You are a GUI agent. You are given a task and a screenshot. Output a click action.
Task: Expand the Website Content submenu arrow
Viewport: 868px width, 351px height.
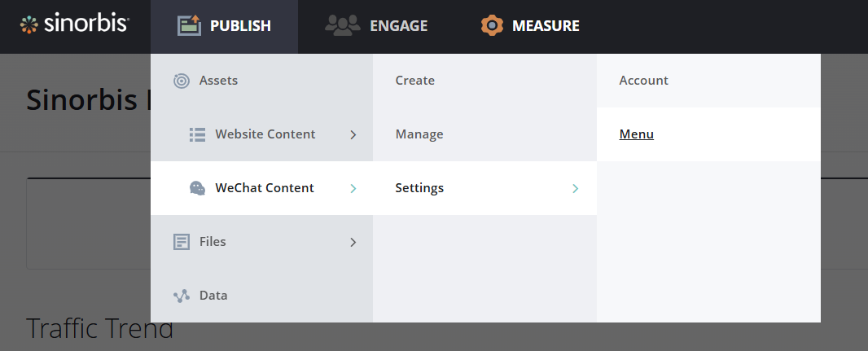(353, 134)
